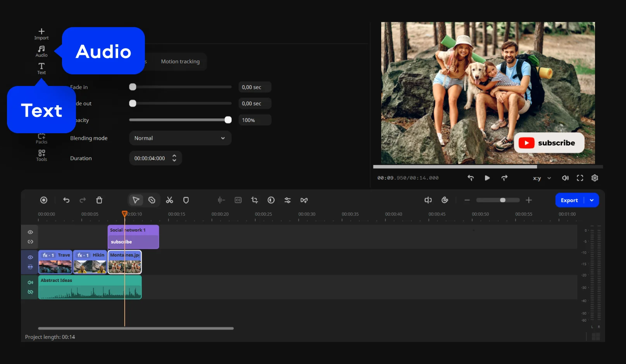Expand the Blending mode Normal dropdown
The height and width of the screenshot is (364, 626).
pos(180,138)
